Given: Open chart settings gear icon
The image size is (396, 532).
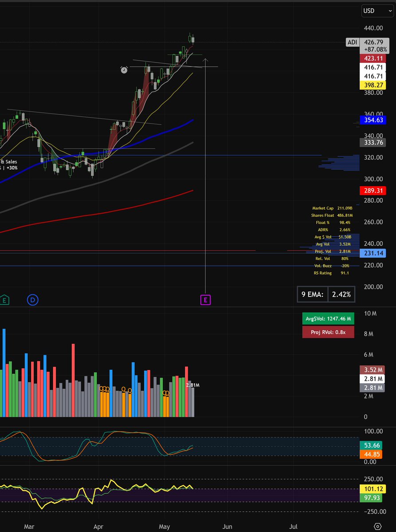Looking at the screenshot, I should click(x=377, y=526).
